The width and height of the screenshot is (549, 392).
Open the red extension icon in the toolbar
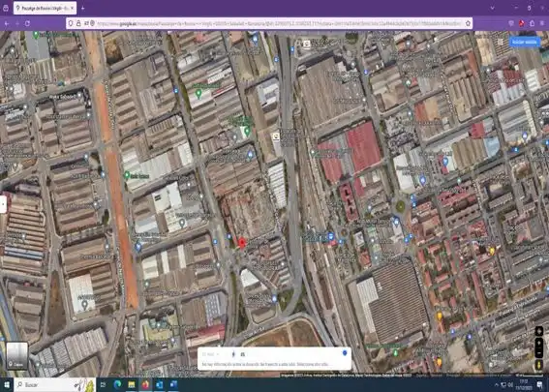pos(522,23)
